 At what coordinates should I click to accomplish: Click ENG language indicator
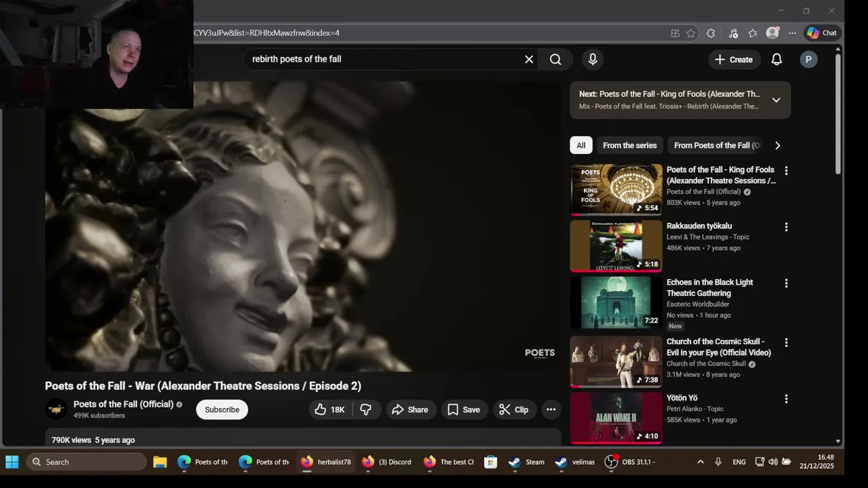(739, 462)
